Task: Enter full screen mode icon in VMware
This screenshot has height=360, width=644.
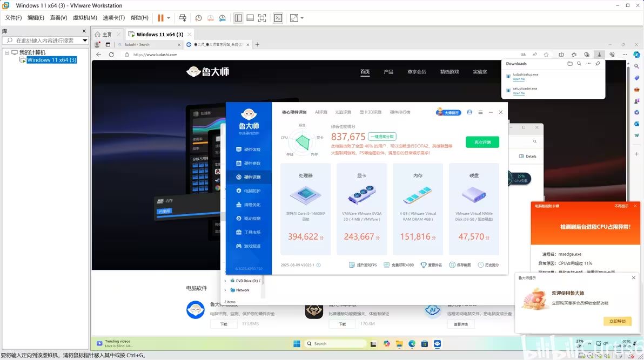Action: click(x=262, y=18)
